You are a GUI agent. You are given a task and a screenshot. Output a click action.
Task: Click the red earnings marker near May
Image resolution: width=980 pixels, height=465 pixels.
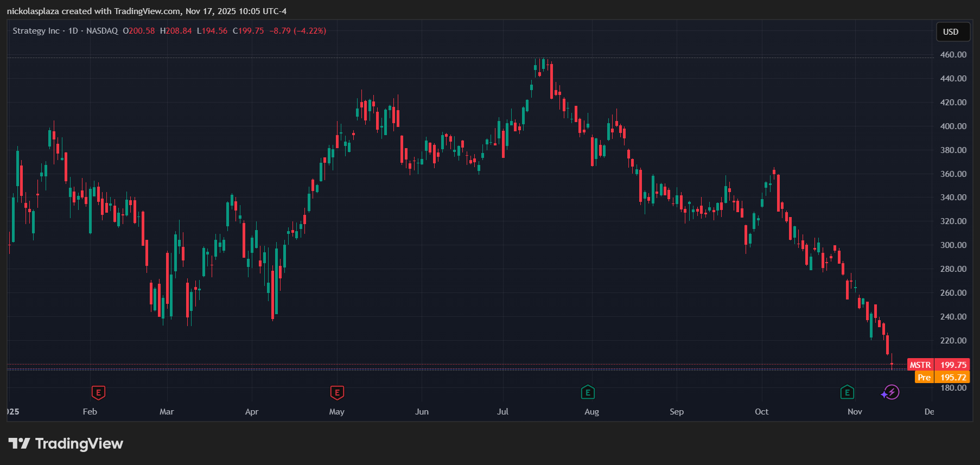click(337, 392)
